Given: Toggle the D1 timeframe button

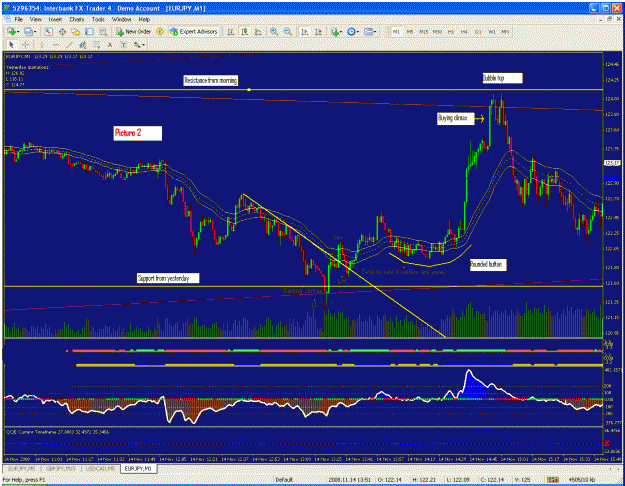Looking at the screenshot, I should pyautogui.click(x=478, y=31).
